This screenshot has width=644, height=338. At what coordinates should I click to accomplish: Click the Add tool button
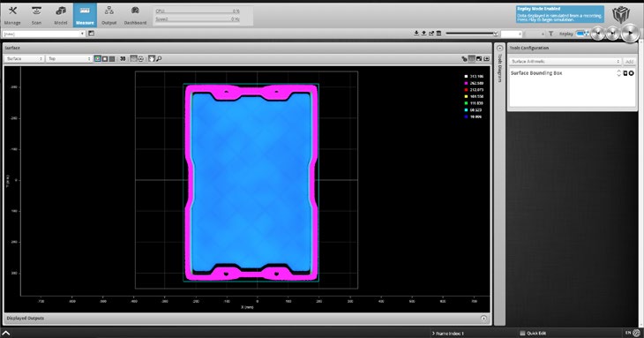pyautogui.click(x=629, y=61)
